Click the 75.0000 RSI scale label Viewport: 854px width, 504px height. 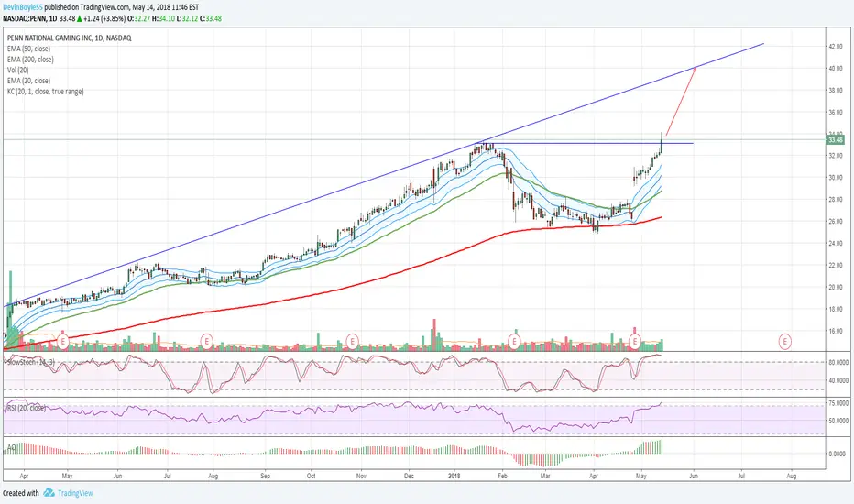pos(838,403)
